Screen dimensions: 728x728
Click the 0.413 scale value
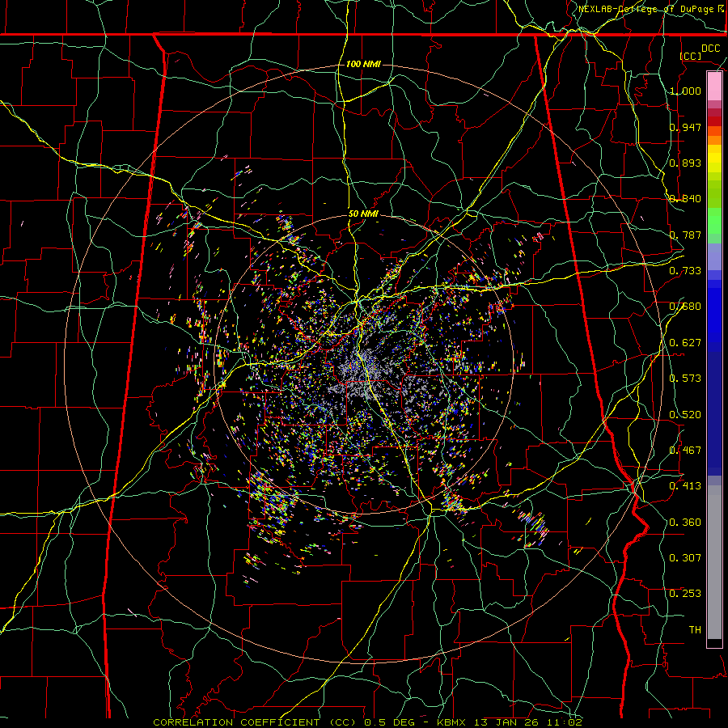tap(685, 486)
